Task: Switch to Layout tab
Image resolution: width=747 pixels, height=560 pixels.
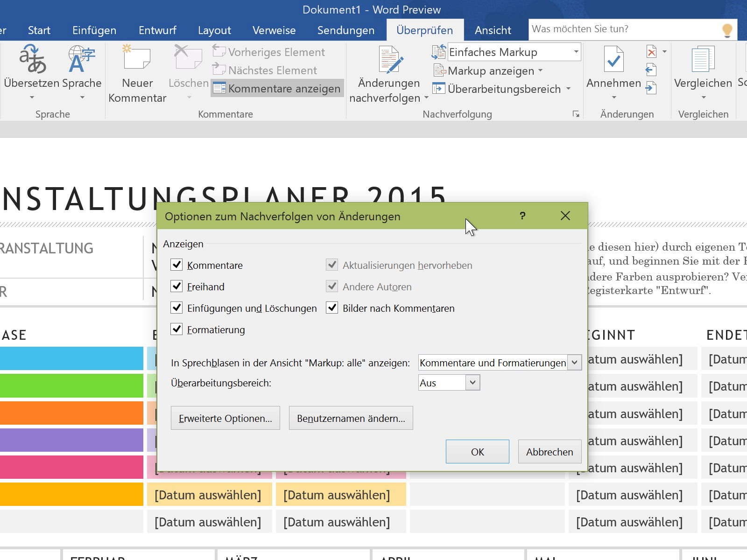Action: [x=214, y=30]
